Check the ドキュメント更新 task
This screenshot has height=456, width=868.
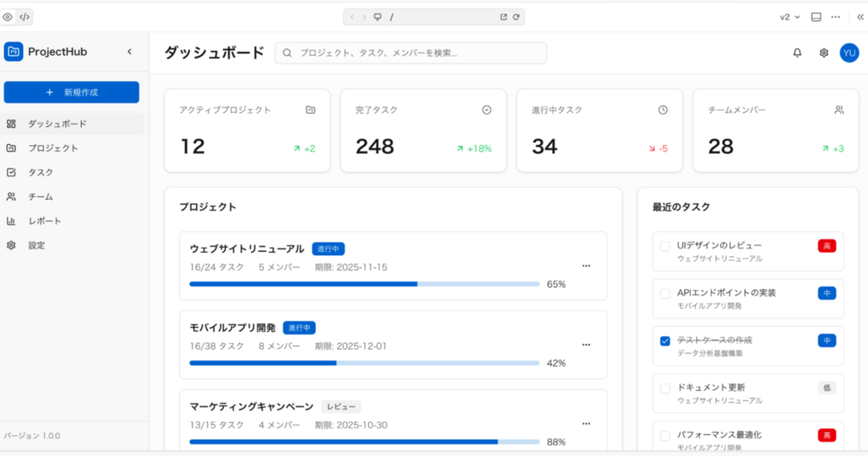tap(665, 388)
